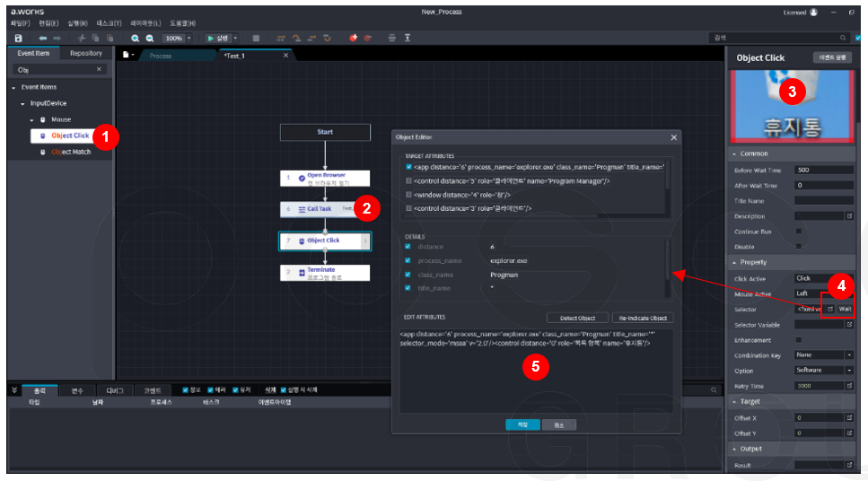Click the zoom out magnifier icon
Viewport: 868px width, 481px height.
click(149, 39)
